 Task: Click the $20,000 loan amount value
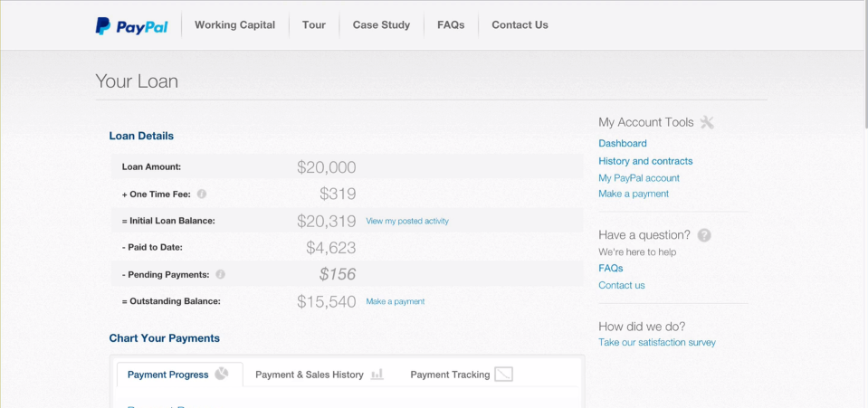pyautogui.click(x=327, y=167)
